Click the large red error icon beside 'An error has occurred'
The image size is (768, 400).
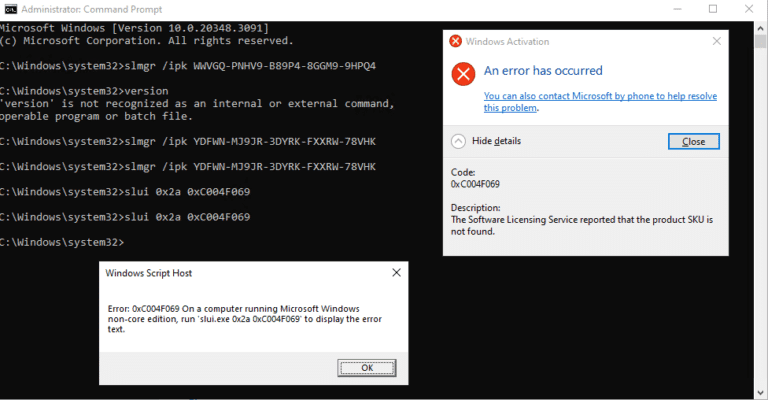coord(463,74)
